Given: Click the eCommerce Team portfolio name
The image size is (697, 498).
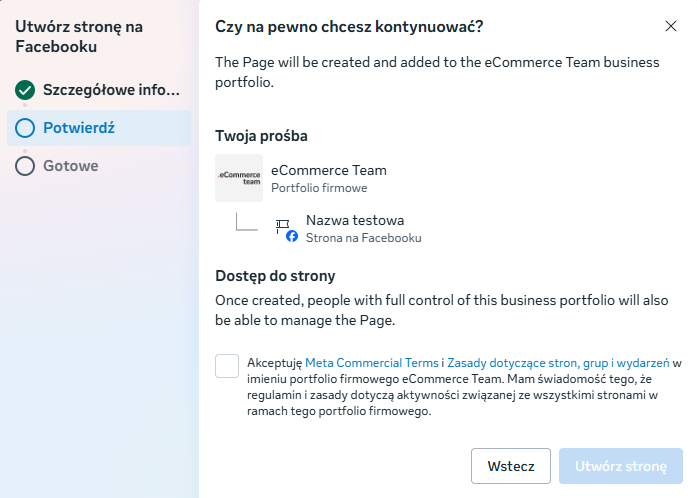Looking at the screenshot, I should pos(328,170).
